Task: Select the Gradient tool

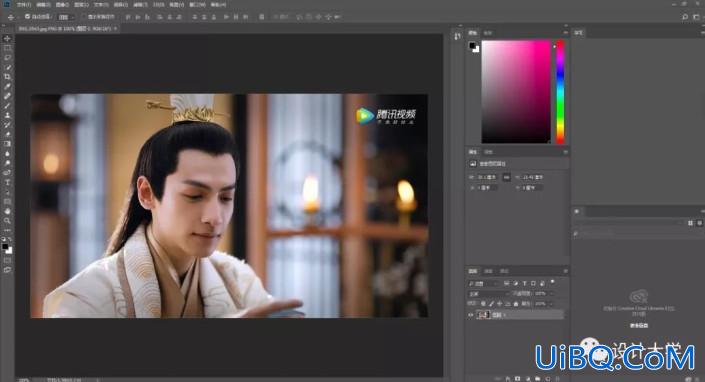Action: coord(7,144)
